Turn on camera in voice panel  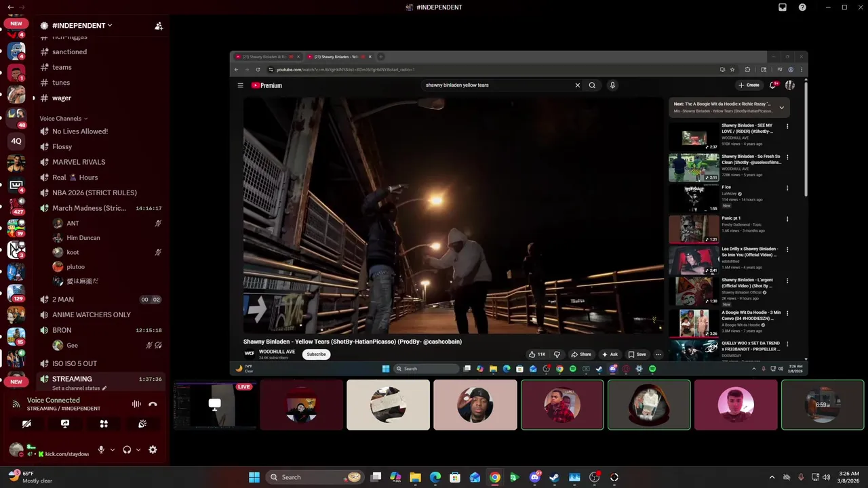point(26,424)
